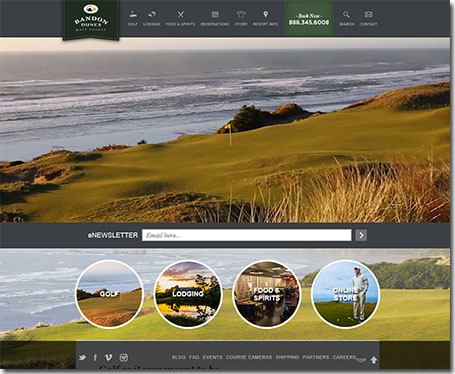Open the Vimeo social icon
Screen dimensions: 455x374
click(108, 358)
